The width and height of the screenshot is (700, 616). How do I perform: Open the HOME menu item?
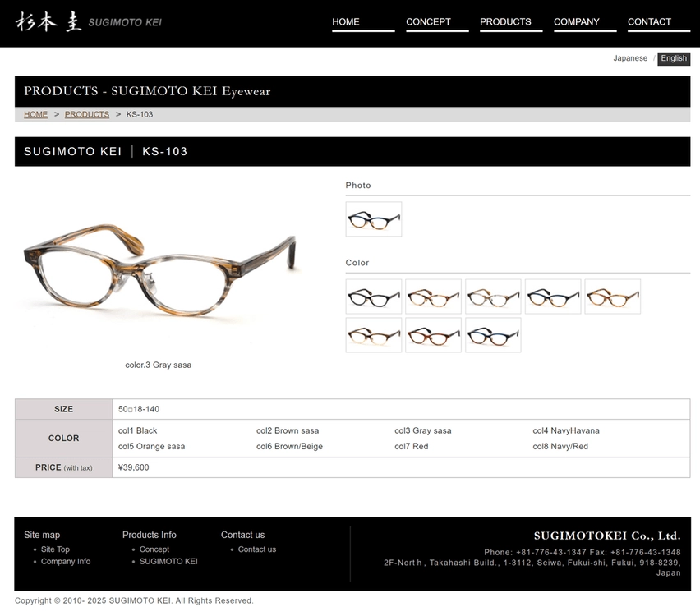[363, 23]
